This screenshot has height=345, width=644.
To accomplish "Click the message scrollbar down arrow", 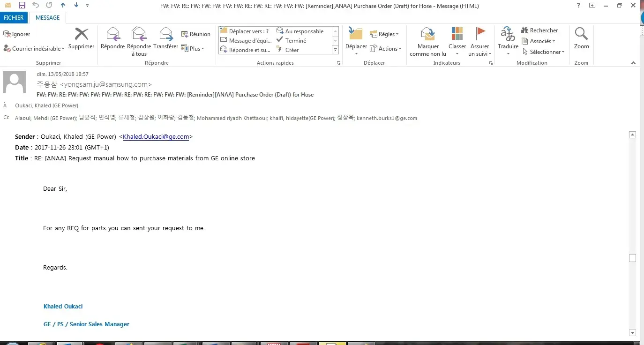I will click(632, 332).
